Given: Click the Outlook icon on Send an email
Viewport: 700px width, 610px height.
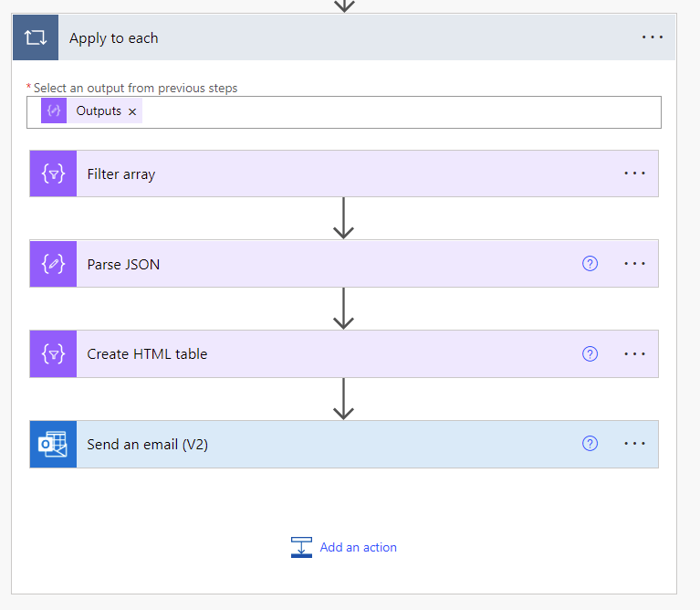Looking at the screenshot, I should point(53,445).
